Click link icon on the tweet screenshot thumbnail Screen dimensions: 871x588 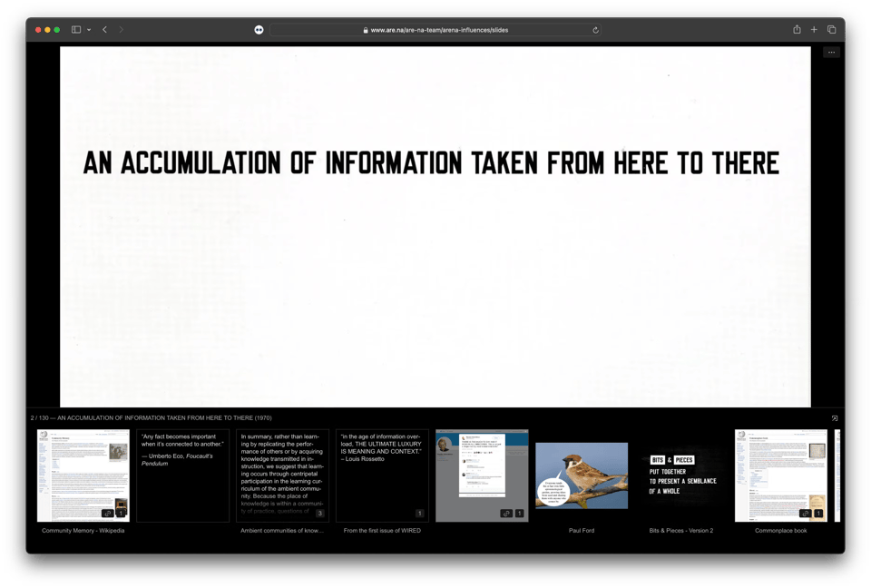click(506, 514)
